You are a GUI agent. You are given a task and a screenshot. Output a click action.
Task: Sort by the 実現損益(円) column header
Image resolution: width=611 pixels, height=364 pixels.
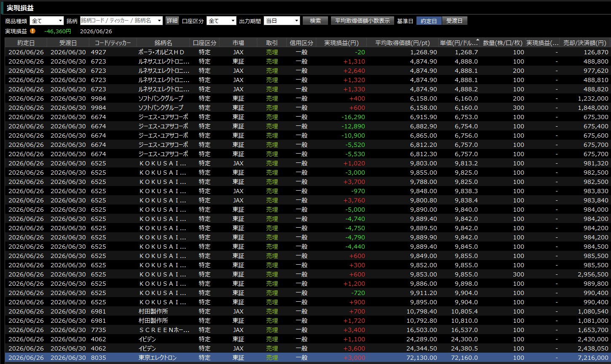click(342, 43)
